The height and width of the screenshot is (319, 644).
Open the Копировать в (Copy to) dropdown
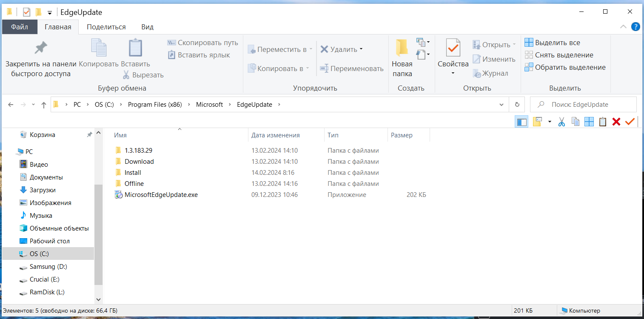click(278, 68)
